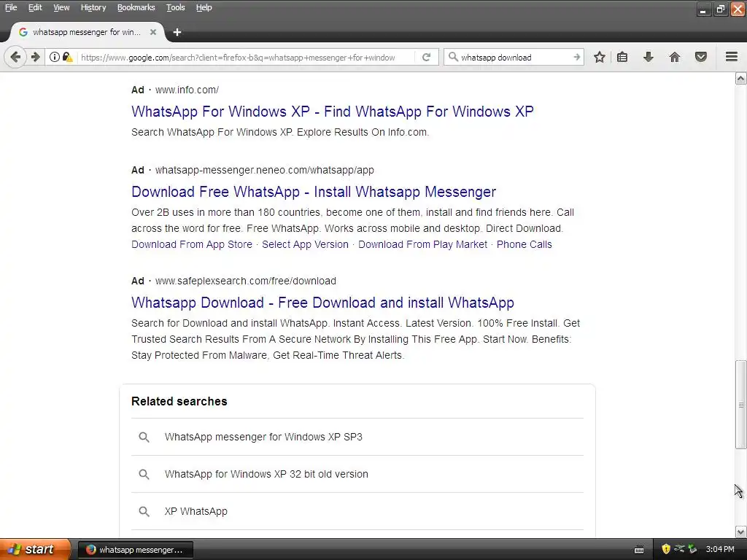Open the View menu
The width and height of the screenshot is (747, 560).
click(x=61, y=7)
